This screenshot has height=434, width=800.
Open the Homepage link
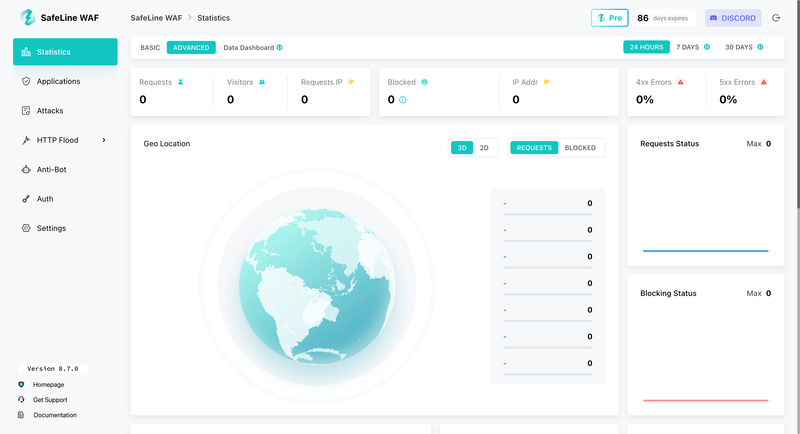48,385
